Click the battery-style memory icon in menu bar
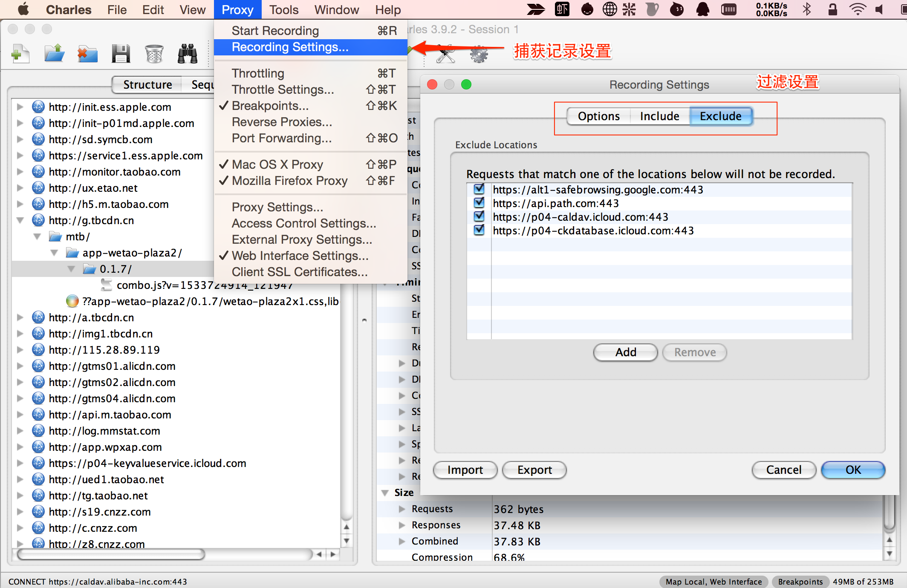907x588 pixels. [x=728, y=9]
